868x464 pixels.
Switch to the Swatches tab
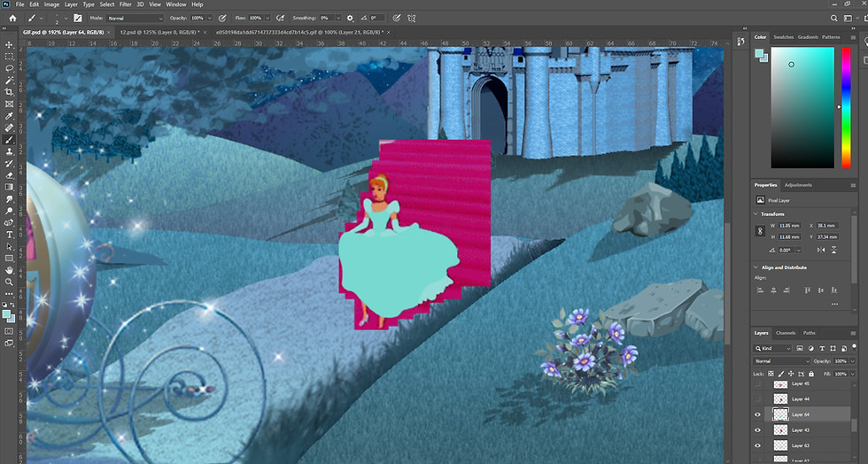(x=783, y=37)
